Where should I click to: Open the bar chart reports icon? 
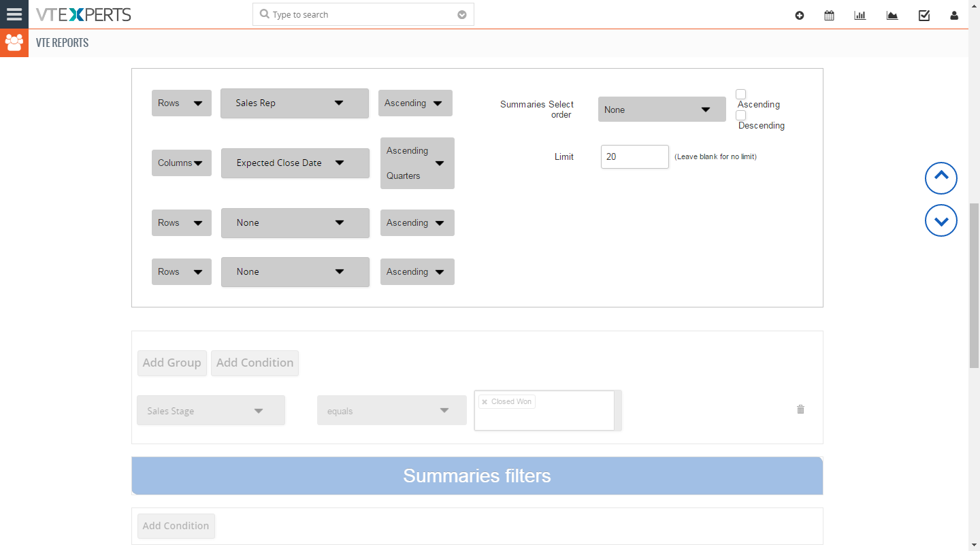(860, 15)
